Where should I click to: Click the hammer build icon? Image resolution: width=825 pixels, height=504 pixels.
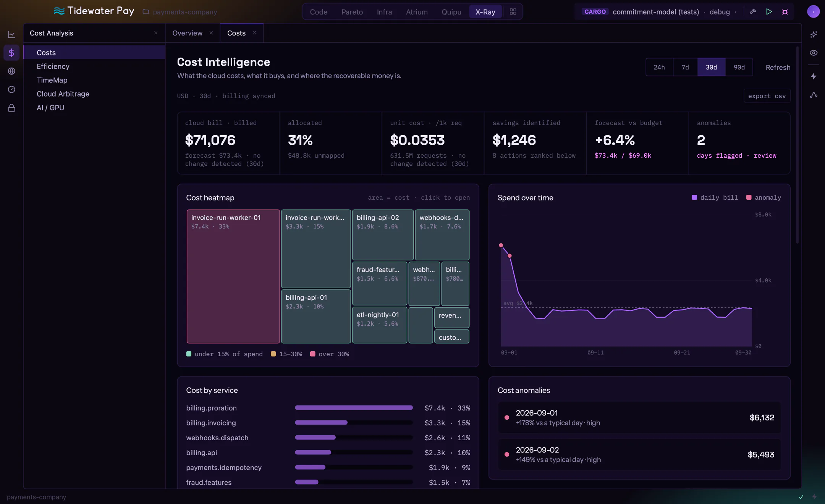pyautogui.click(x=753, y=12)
